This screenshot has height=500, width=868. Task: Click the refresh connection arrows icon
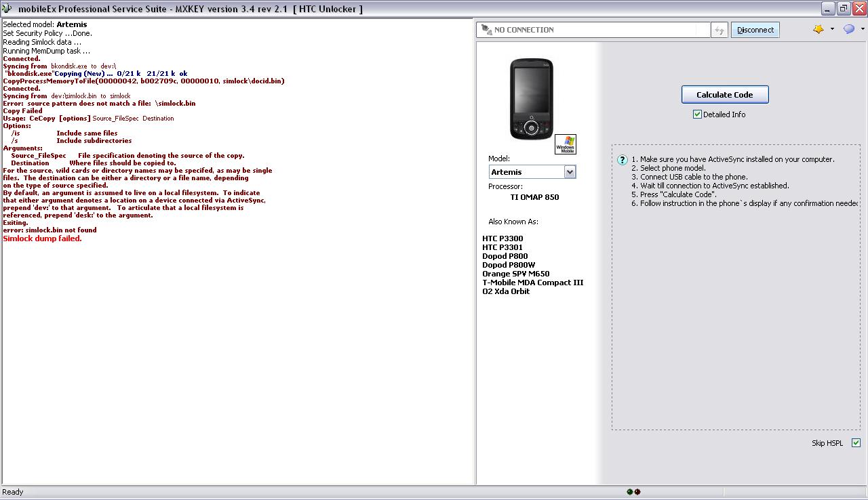click(719, 30)
